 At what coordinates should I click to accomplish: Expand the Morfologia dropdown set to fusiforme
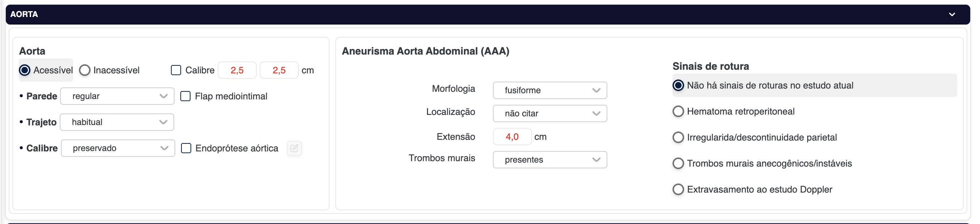549,90
